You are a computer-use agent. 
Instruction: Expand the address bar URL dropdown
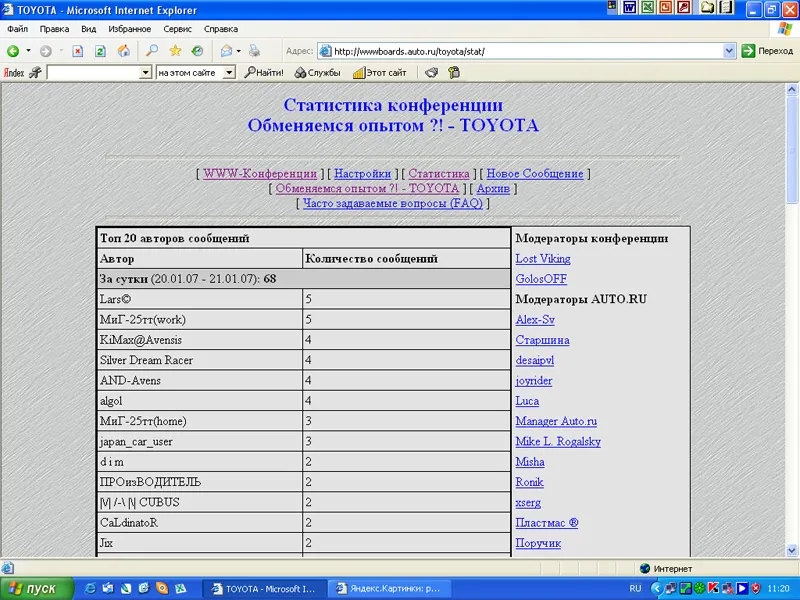[x=729, y=51]
